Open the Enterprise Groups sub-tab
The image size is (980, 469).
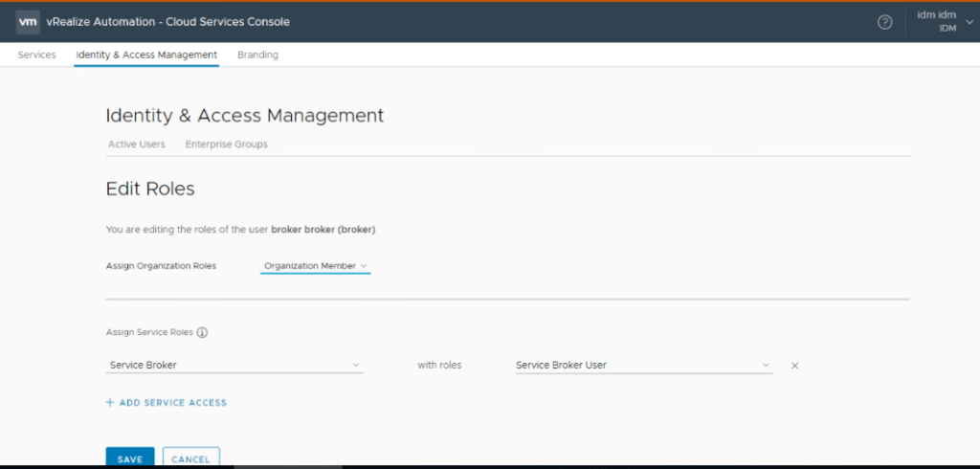[x=226, y=145]
